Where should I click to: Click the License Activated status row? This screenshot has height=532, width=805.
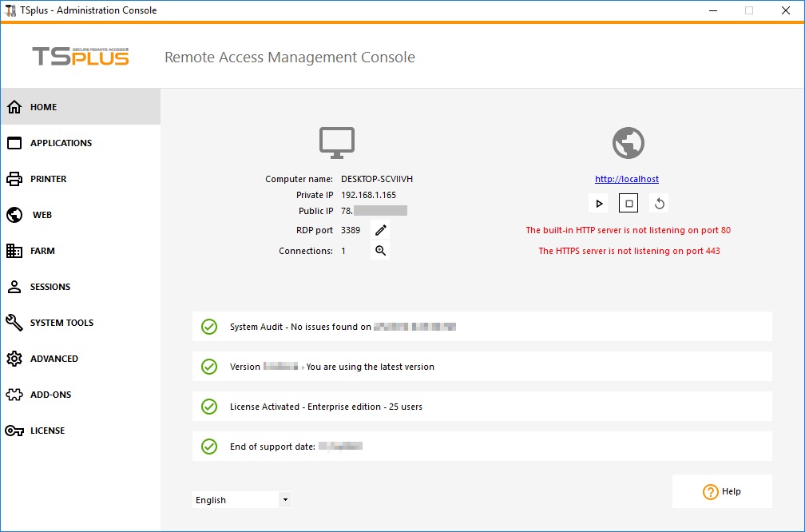click(482, 406)
